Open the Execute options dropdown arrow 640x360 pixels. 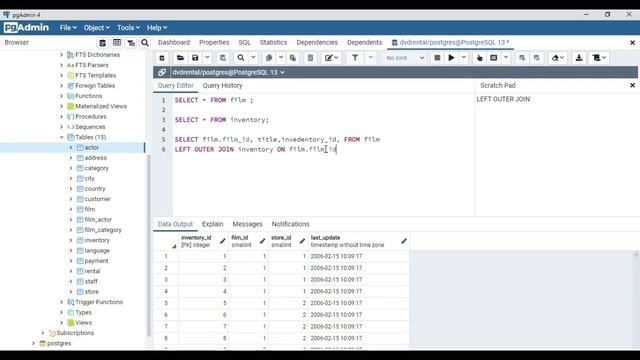[464, 58]
